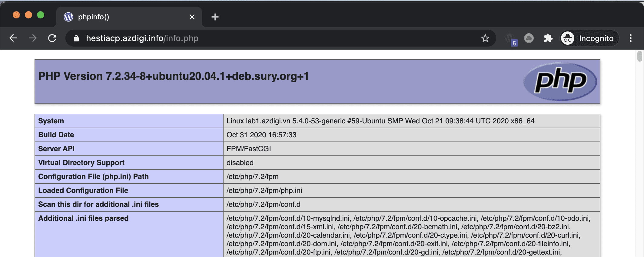
Task: Open the Incognito profile button
Action: coord(589,38)
